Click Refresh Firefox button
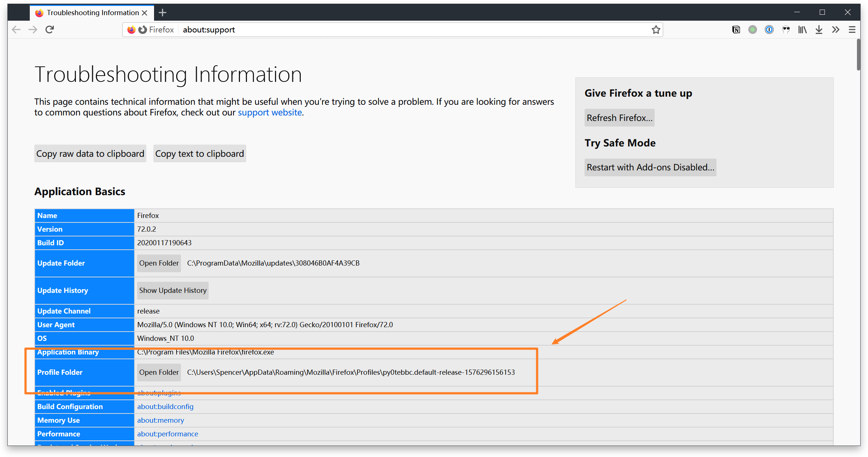The image size is (868, 457). click(x=620, y=118)
